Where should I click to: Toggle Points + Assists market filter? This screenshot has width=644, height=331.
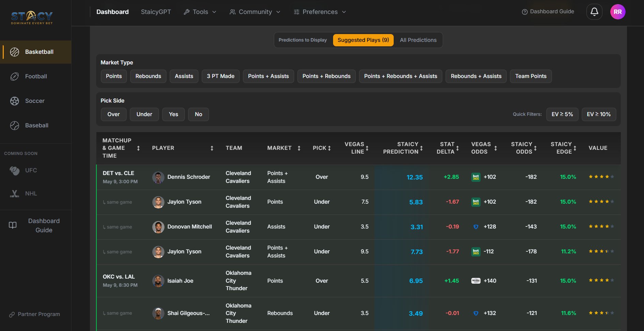coord(268,76)
